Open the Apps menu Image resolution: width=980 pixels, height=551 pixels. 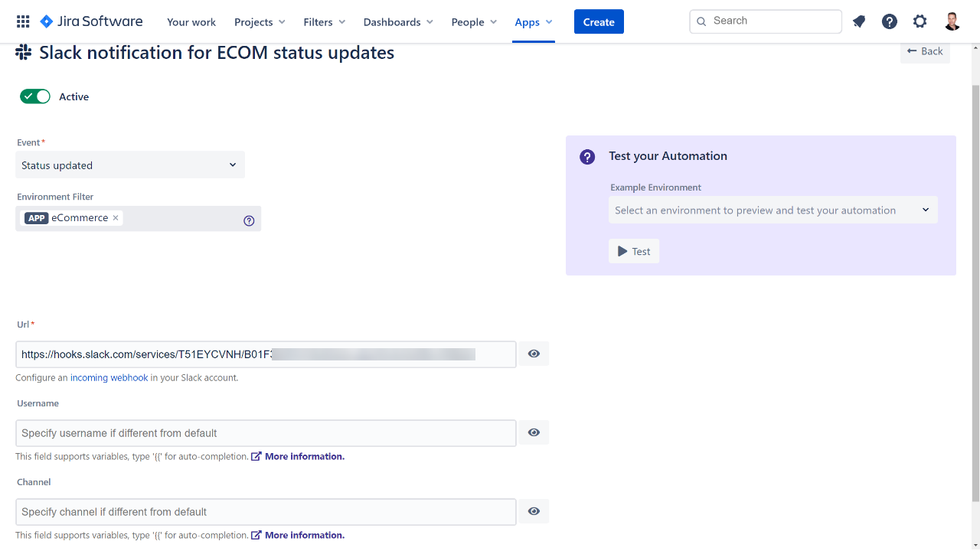pos(533,22)
